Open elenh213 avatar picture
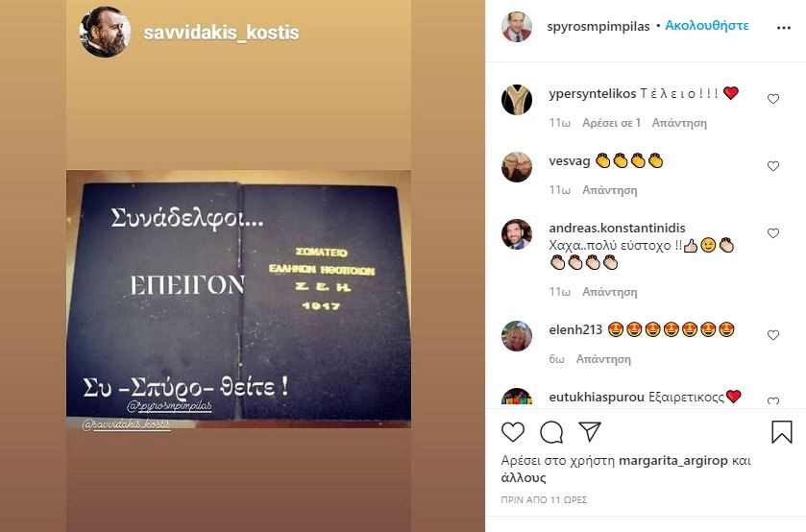Viewport: 806px width, 532px height. pyautogui.click(x=517, y=336)
